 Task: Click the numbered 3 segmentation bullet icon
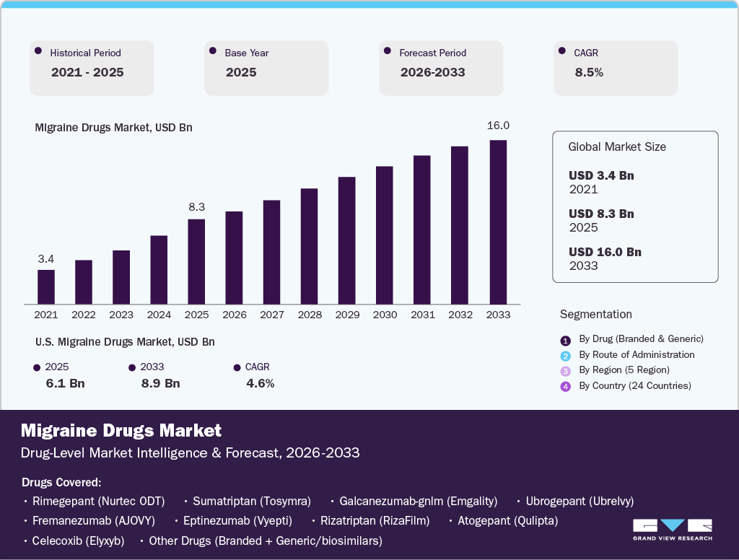click(566, 371)
